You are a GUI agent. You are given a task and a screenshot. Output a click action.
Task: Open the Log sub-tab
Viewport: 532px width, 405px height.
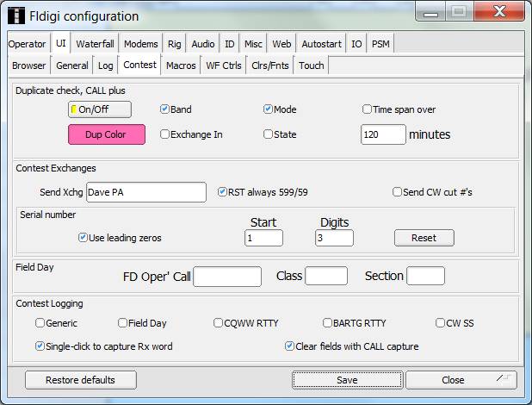point(106,65)
